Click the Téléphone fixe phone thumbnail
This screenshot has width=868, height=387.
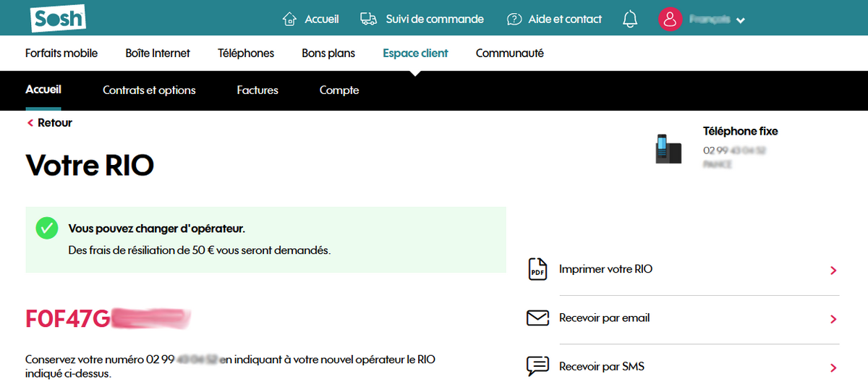point(668,148)
